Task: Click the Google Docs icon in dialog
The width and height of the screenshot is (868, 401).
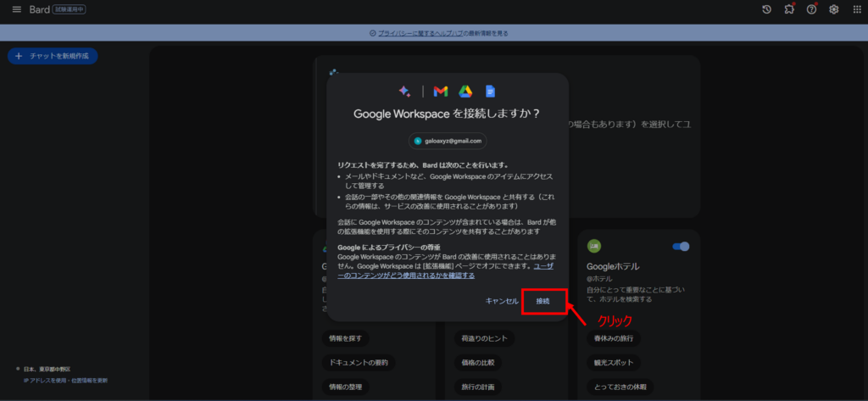Action: tap(490, 92)
